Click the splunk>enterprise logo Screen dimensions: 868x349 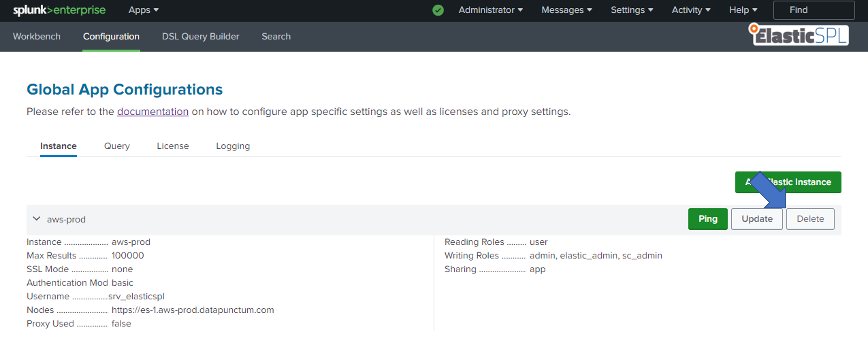pyautogui.click(x=59, y=10)
